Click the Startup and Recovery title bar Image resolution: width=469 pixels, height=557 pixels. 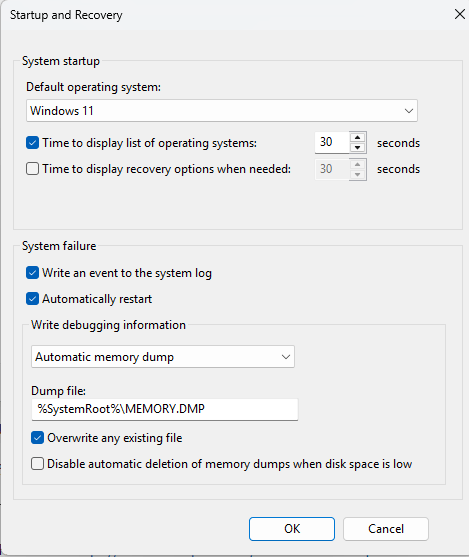[x=227, y=15]
